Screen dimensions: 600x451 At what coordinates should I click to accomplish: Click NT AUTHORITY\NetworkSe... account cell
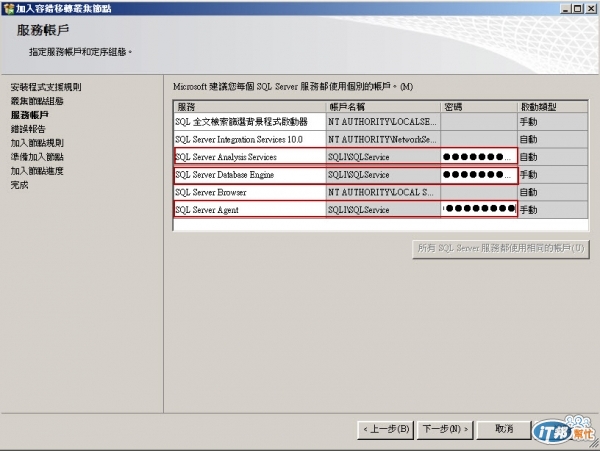[x=383, y=139]
